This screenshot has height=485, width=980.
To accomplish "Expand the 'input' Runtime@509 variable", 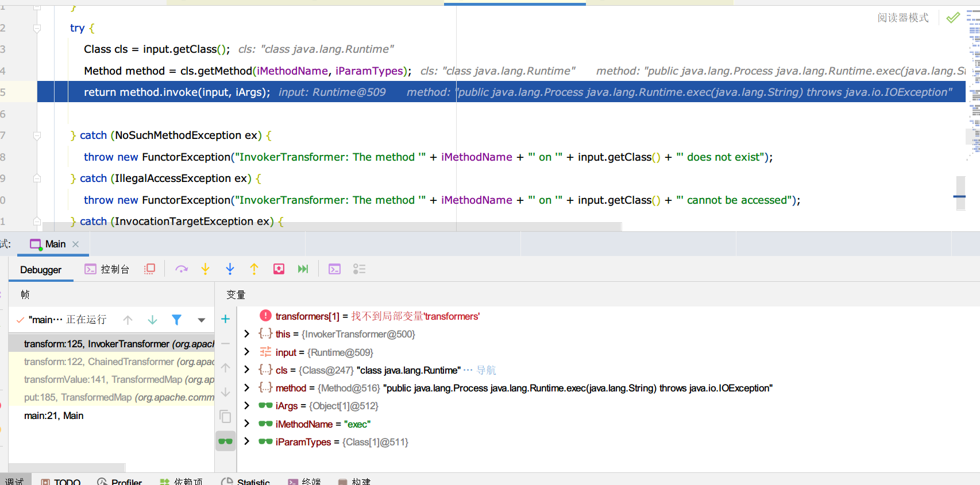I will point(247,352).
